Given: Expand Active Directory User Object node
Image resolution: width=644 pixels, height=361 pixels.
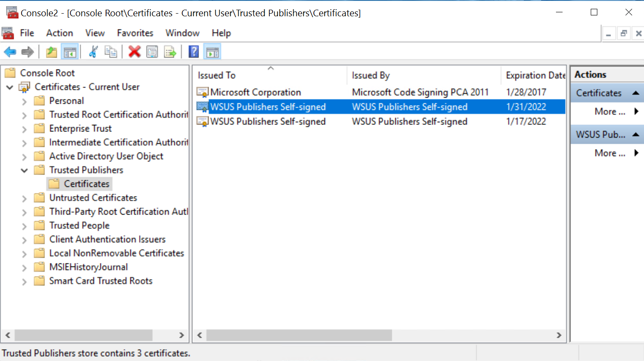Looking at the screenshot, I should (x=24, y=157).
